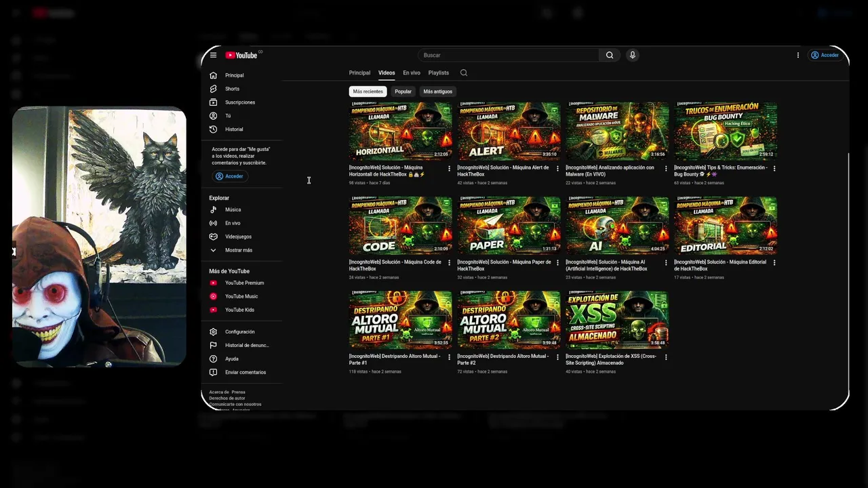Activate voice search microphone
The image size is (868, 488).
point(632,55)
